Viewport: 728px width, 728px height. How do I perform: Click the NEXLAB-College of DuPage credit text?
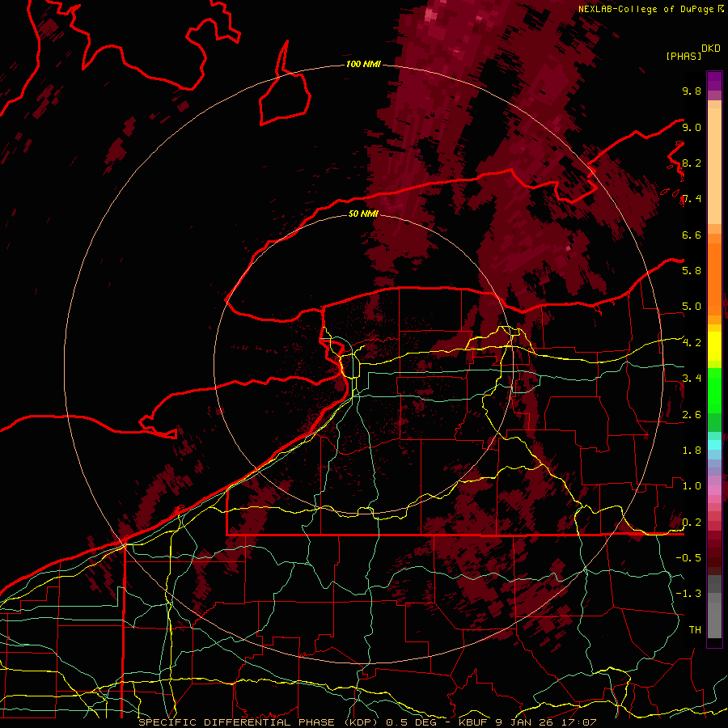point(646,9)
